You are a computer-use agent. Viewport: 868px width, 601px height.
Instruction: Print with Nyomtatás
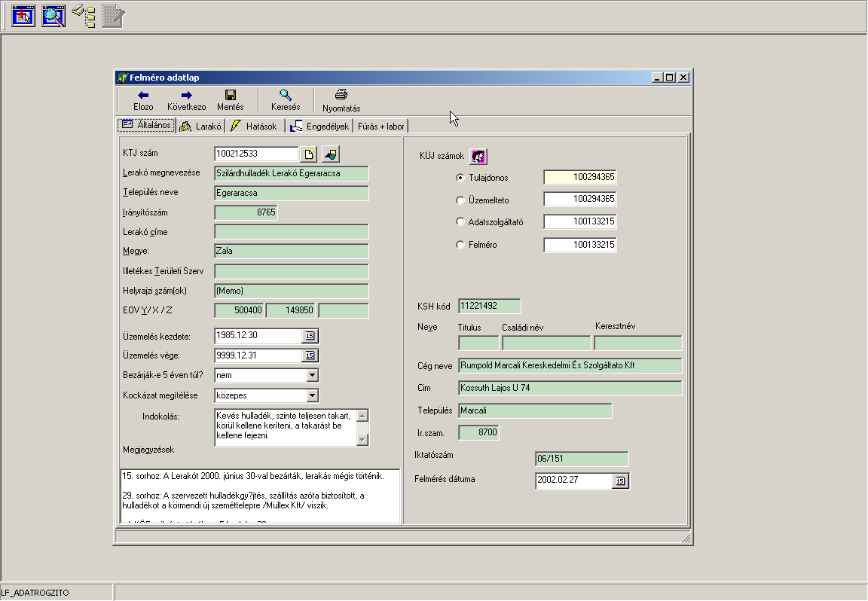pyautogui.click(x=341, y=101)
